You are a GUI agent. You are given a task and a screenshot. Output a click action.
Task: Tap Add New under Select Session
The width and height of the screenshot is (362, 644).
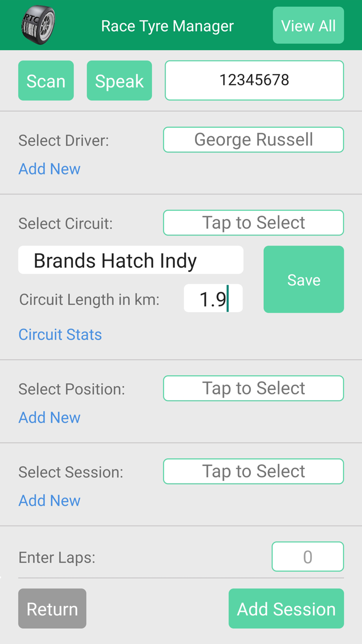pyautogui.click(x=49, y=500)
